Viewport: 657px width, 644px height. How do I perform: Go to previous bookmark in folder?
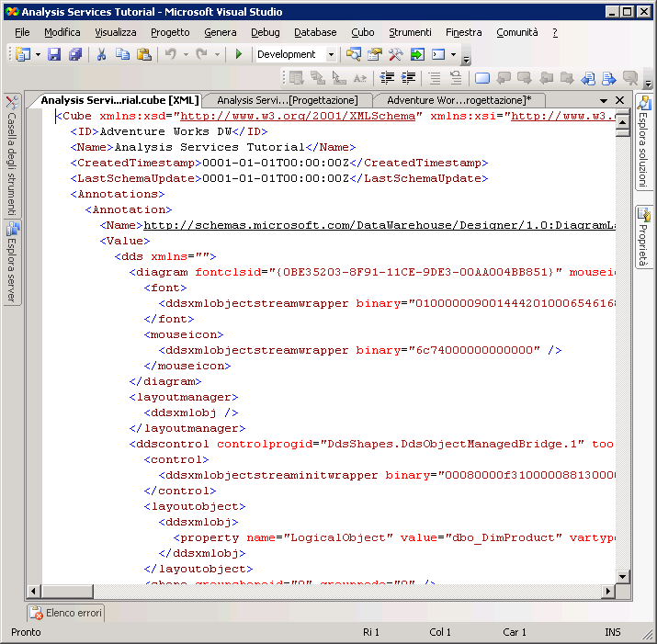click(546, 78)
